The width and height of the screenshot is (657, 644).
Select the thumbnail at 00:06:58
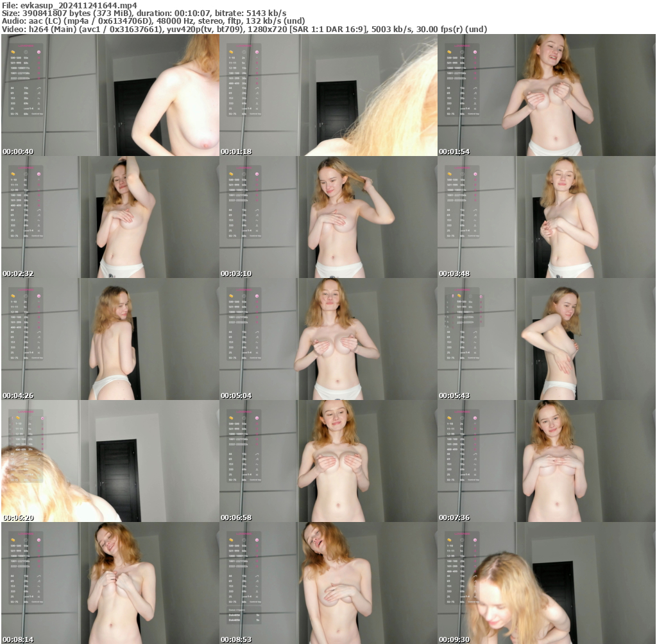(328, 461)
